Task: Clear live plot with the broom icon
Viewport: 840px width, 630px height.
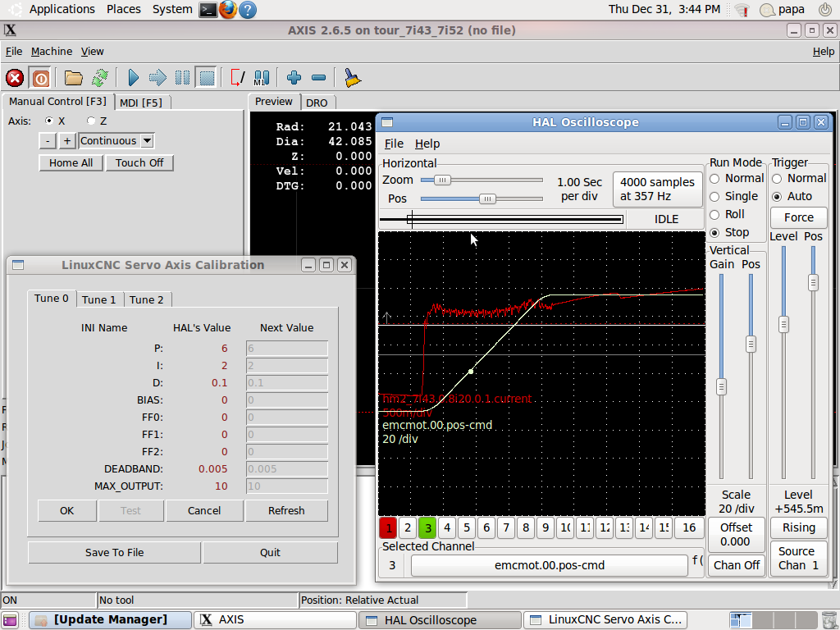Action: [352, 78]
